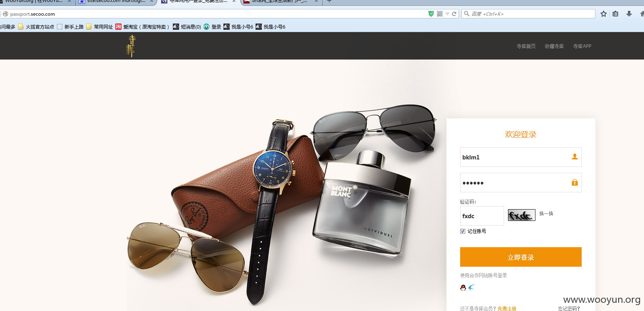Screen dimensions: 644x311
Task: Open the downloads arrow icon
Action: (629, 14)
